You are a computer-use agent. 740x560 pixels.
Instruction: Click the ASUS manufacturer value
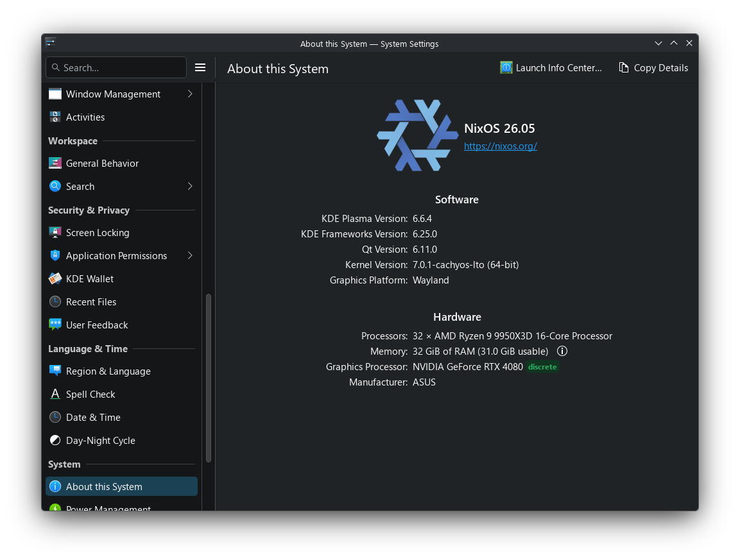point(424,382)
